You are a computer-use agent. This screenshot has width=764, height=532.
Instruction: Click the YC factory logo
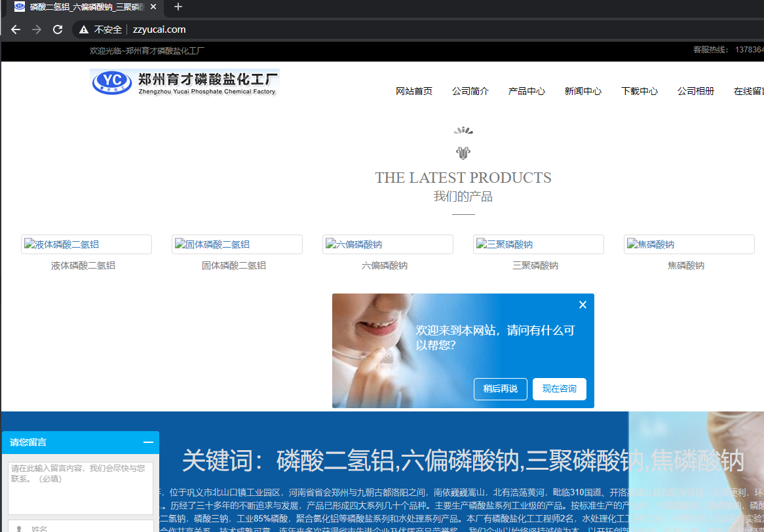point(185,83)
